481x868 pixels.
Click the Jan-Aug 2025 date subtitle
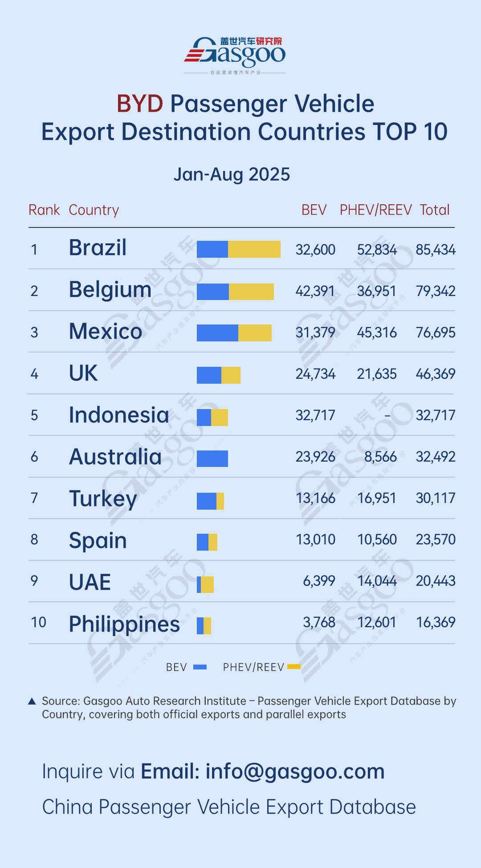[x=232, y=174]
